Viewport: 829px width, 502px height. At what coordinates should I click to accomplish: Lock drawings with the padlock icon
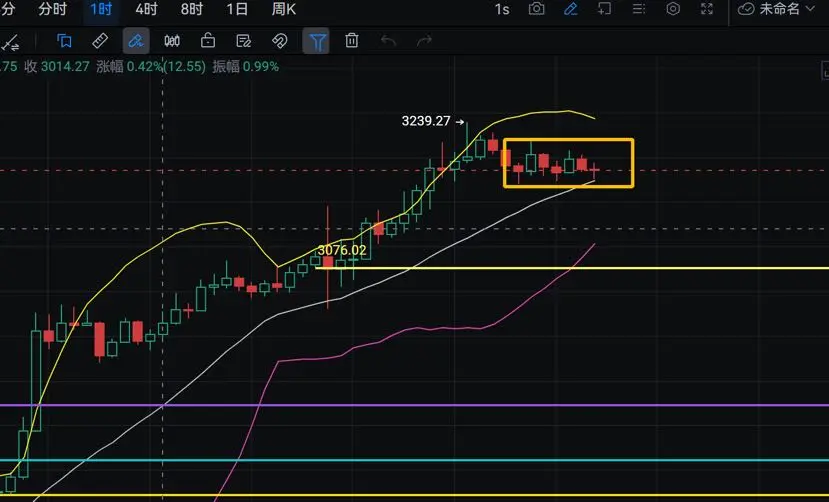coord(208,41)
